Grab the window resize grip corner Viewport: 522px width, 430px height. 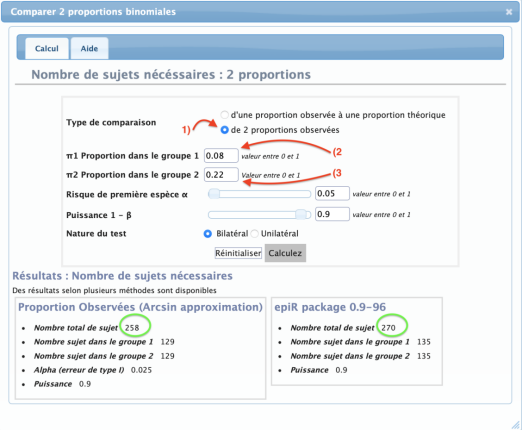[x=516, y=424]
